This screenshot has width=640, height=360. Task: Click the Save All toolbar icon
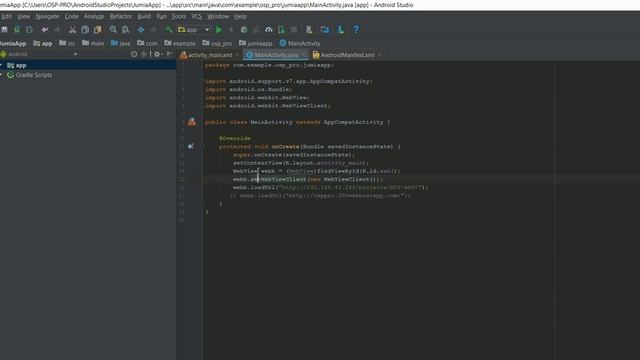click(x=4, y=29)
